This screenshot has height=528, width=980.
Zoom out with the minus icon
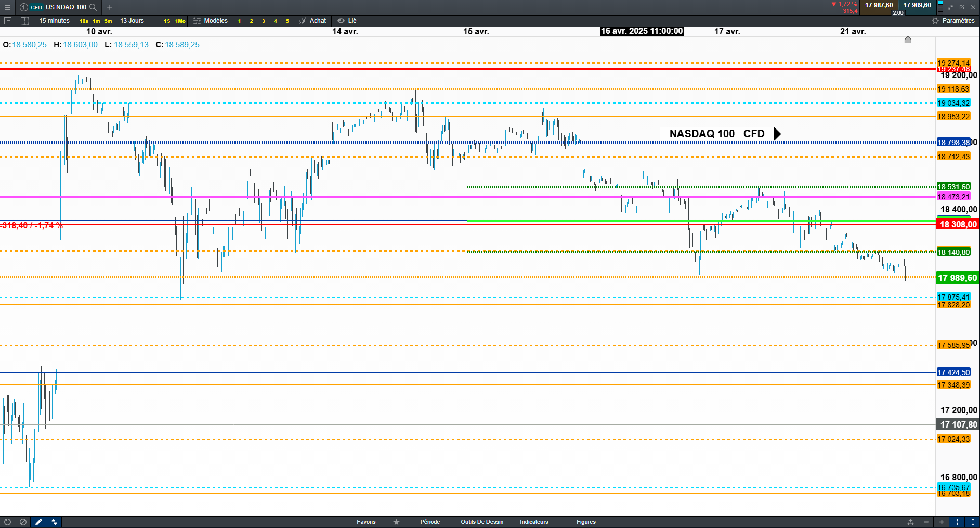(x=926, y=522)
